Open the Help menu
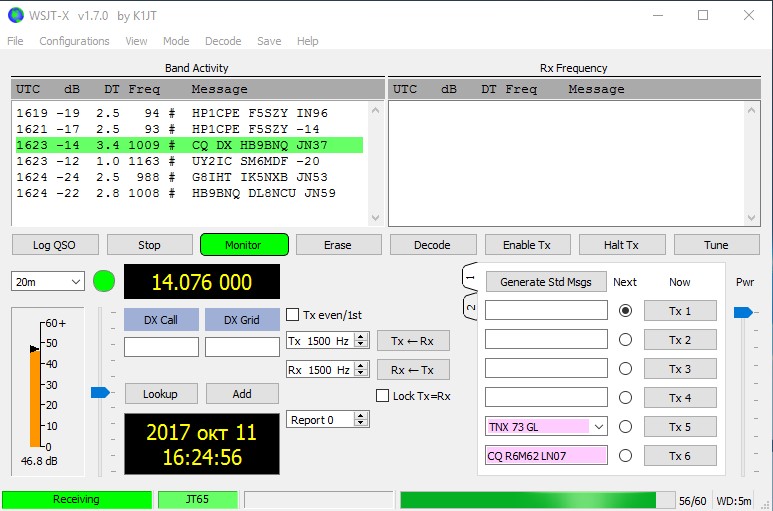 pos(308,41)
